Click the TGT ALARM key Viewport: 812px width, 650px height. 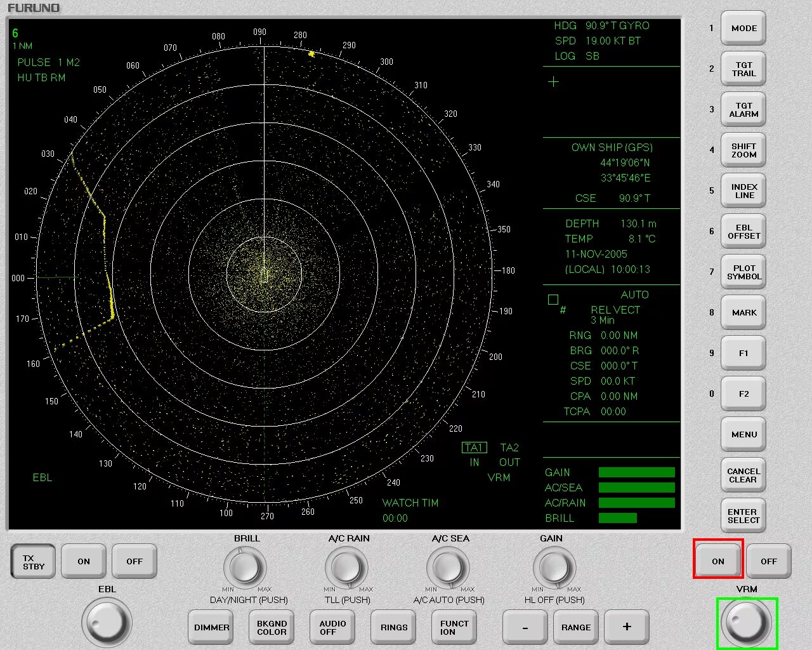[743, 110]
